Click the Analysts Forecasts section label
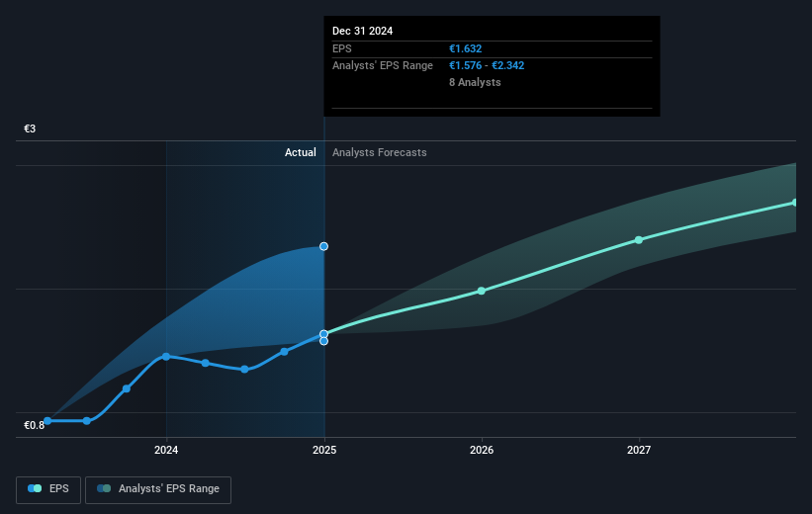Viewport: 812px width, 514px height. click(380, 152)
